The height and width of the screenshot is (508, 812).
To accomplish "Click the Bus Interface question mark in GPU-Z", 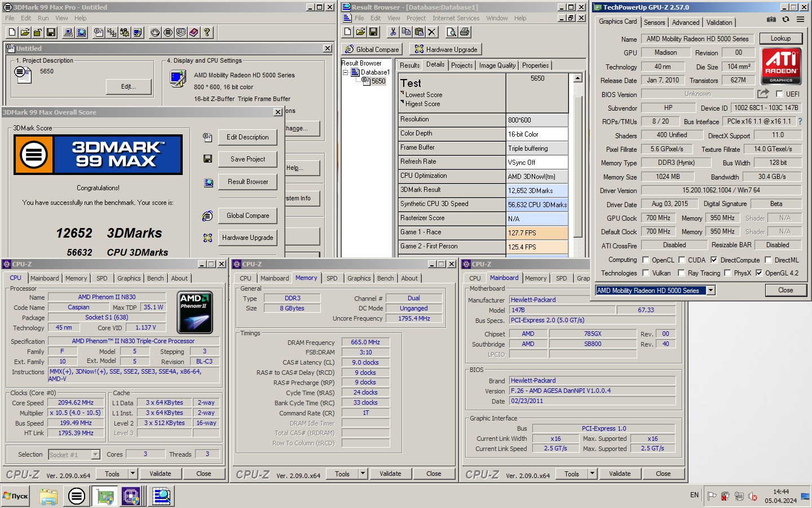I will [800, 121].
